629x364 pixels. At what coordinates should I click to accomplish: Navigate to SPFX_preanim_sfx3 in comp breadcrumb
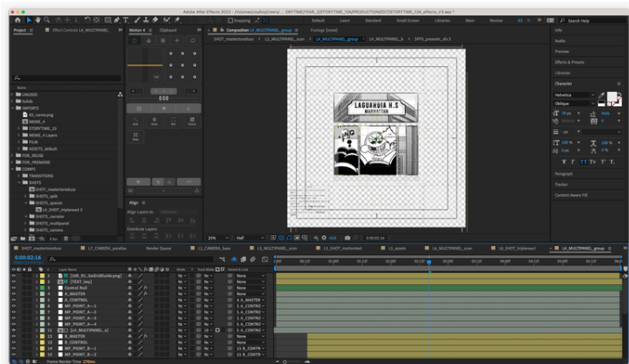pyautogui.click(x=432, y=39)
